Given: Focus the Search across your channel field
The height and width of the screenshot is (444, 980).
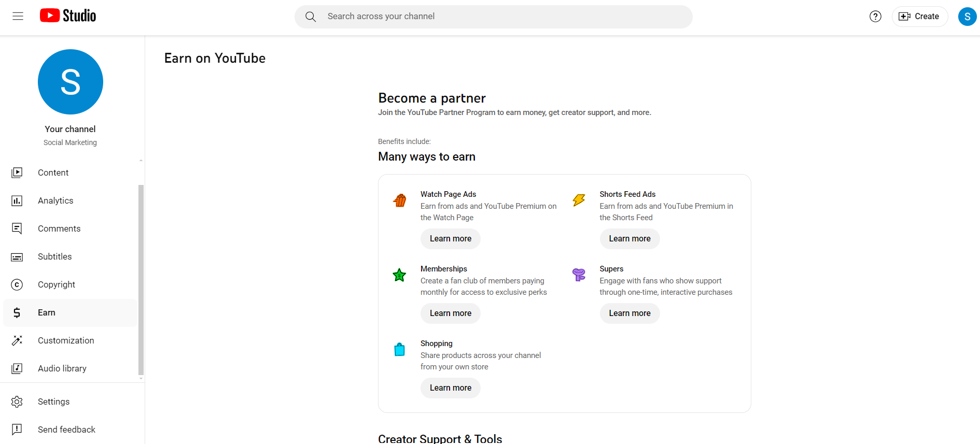Looking at the screenshot, I should (494, 17).
